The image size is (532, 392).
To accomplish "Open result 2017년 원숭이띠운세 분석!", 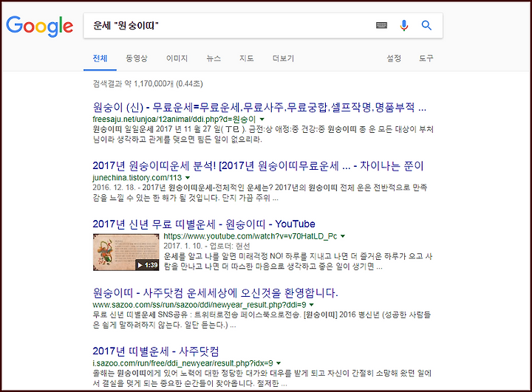I will 258,166.
